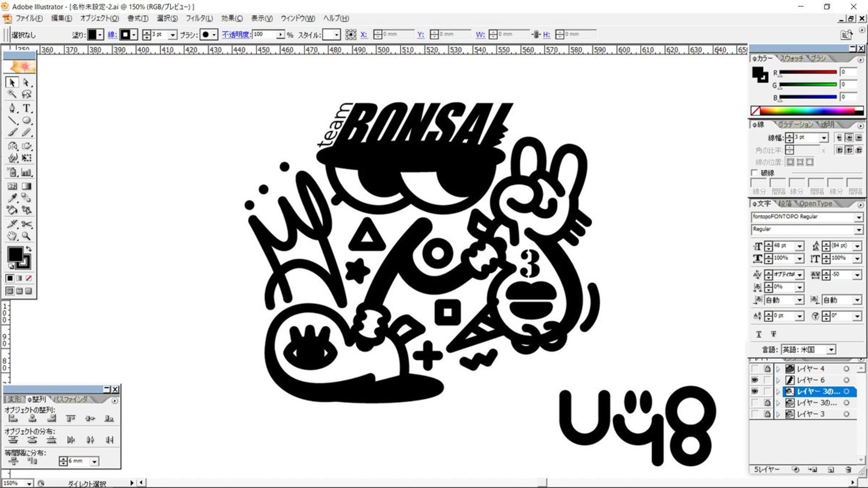Click the 不透明度 link label
Image resolution: width=868 pixels, height=488 pixels.
click(236, 35)
